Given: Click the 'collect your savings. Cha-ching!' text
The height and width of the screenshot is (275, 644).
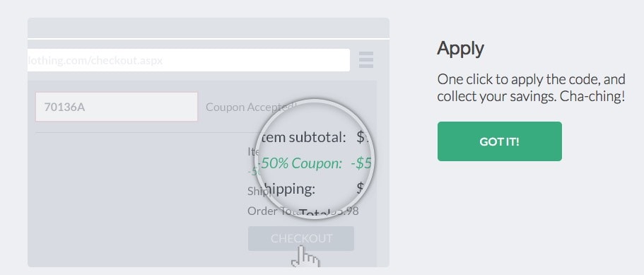Looking at the screenshot, I should (x=531, y=96).
